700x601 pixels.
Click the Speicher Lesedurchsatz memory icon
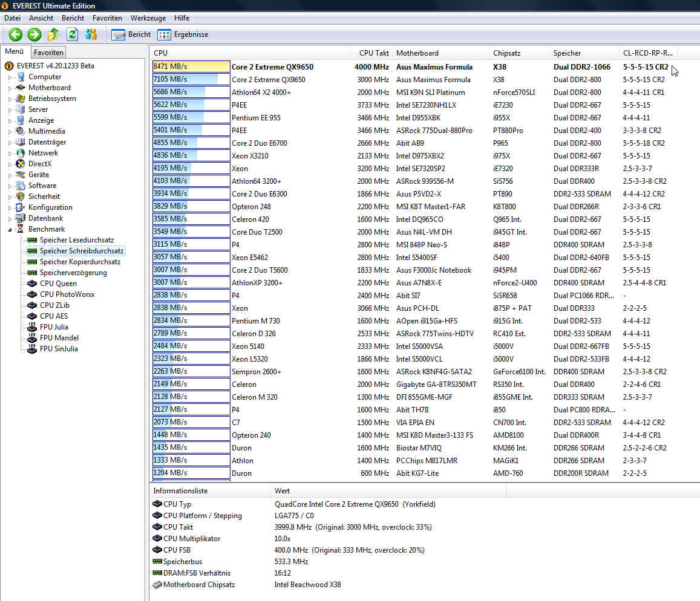31,240
